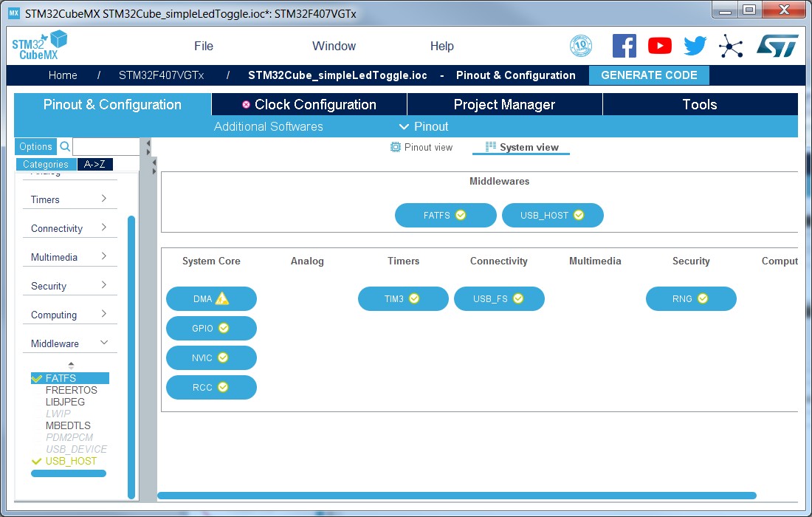Open the YouTube icon link
Image resolution: width=812 pixels, height=517 pixels.
coord(660,46)
